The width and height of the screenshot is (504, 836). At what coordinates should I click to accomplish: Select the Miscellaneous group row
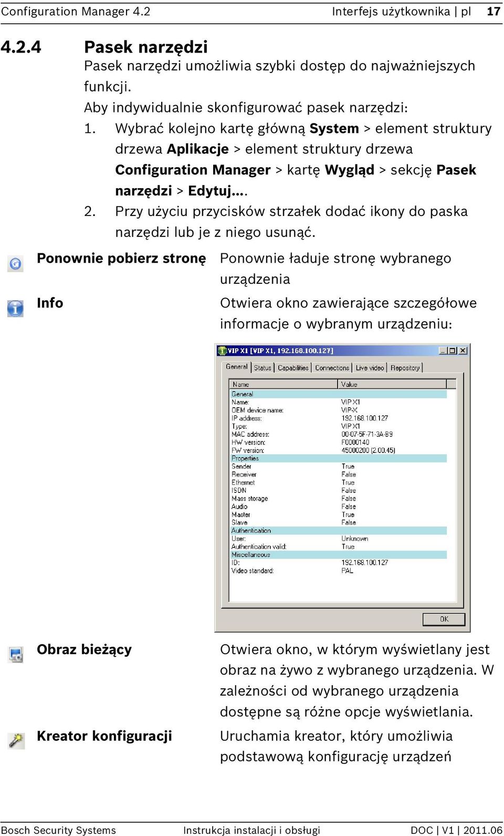339,555
